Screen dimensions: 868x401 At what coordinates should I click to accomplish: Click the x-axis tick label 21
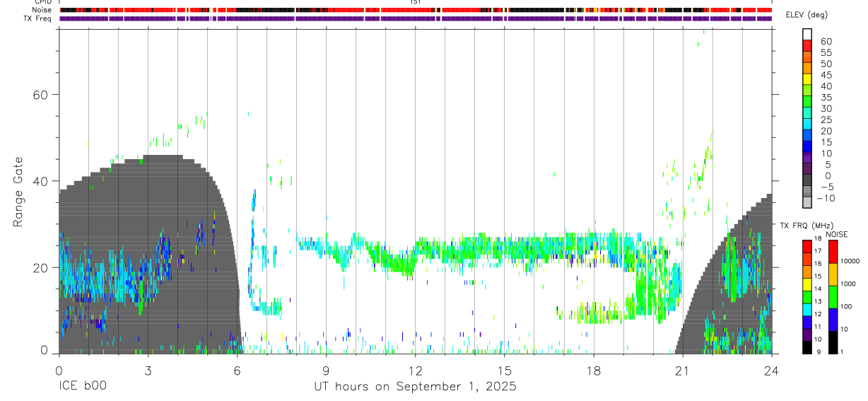coord(682,369)
